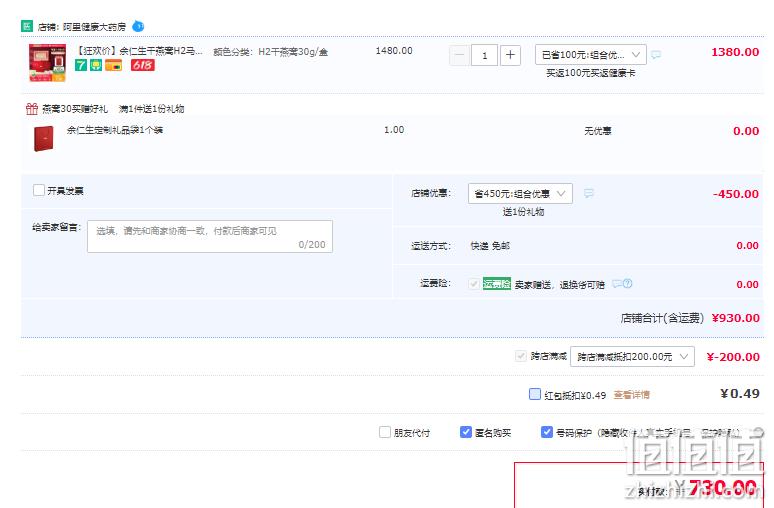Click the unit price 1480.00
Viewport: 774px width, 508px height.
394,51
